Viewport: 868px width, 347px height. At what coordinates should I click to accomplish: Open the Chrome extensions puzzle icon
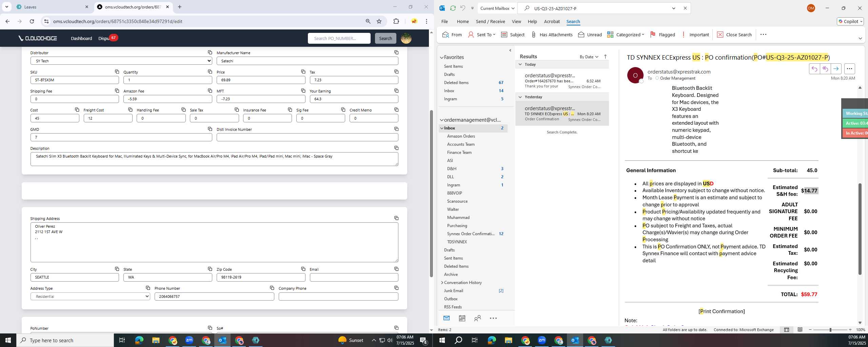point(396,21)
